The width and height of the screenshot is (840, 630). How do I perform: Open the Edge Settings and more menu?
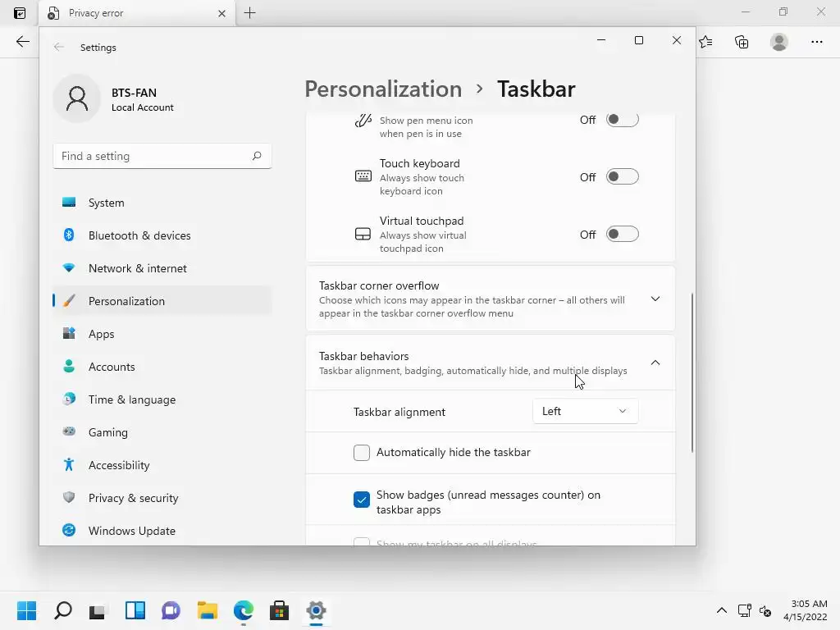pyautogui.click(x=816, y=42)
